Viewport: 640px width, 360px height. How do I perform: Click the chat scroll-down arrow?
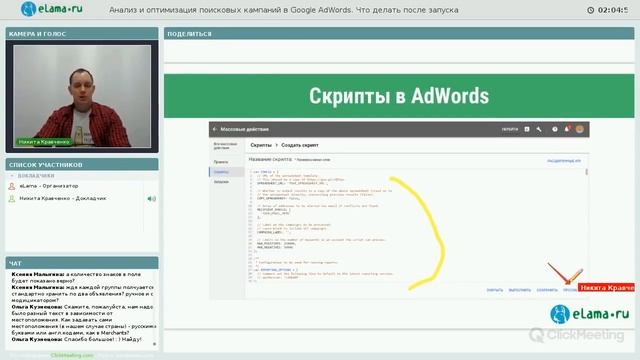[154, 344]
